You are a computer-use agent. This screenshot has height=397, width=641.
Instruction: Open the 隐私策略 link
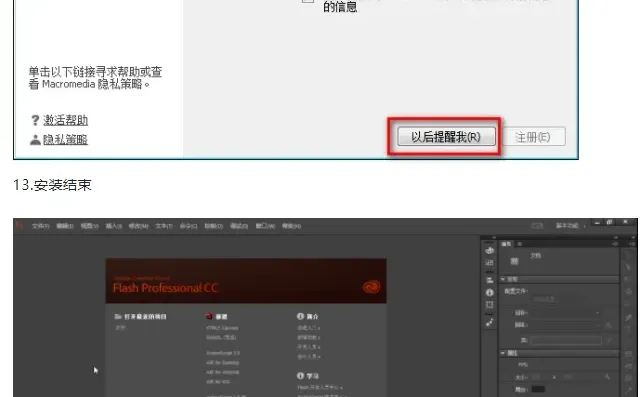point(65,139)
